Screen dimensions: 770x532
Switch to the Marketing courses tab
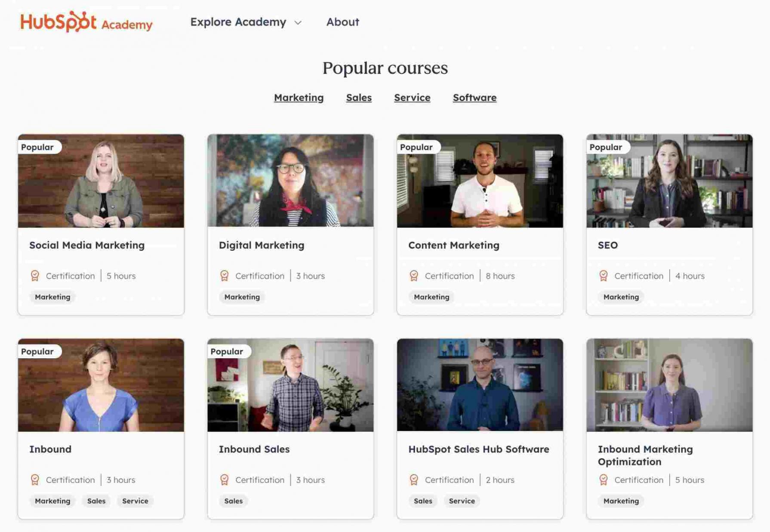pos(299,98)
